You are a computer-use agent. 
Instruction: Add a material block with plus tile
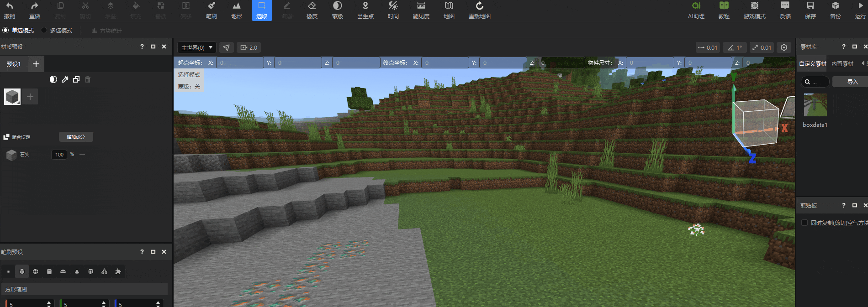point(30,97)
